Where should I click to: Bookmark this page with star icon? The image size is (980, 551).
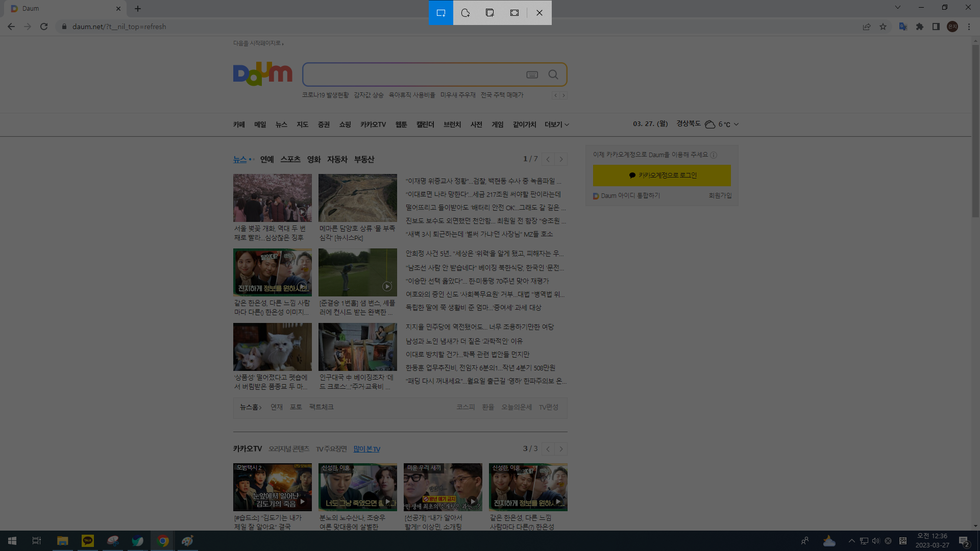[883, 27]
